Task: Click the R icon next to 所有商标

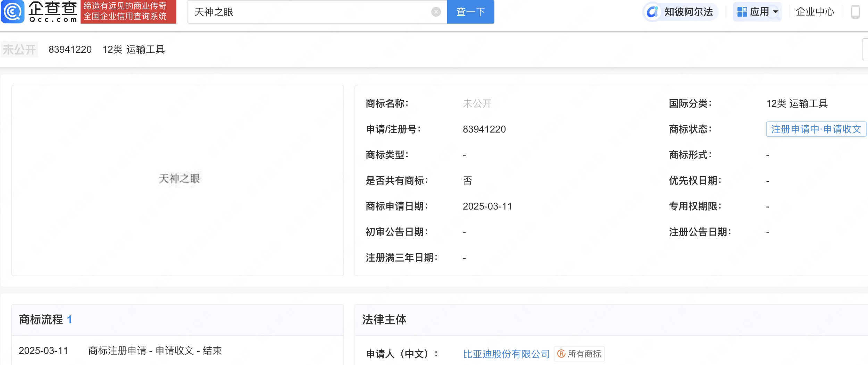Action: (x=561, y=354)
